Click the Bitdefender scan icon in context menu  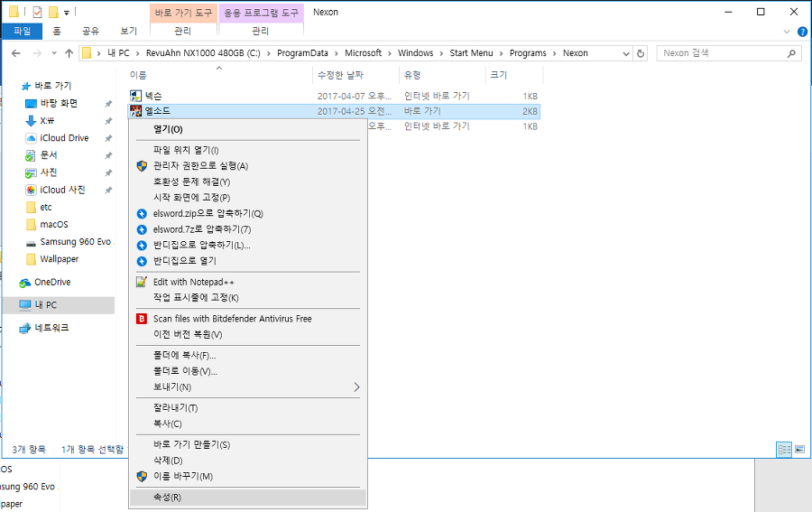pyautogui.click(x=141, y=319)
